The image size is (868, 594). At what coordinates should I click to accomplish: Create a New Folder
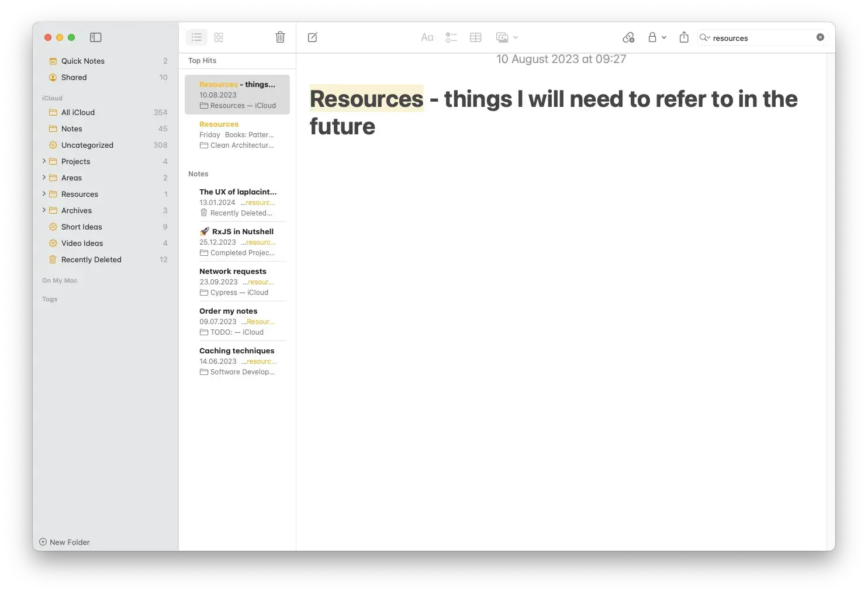point(64,542)
